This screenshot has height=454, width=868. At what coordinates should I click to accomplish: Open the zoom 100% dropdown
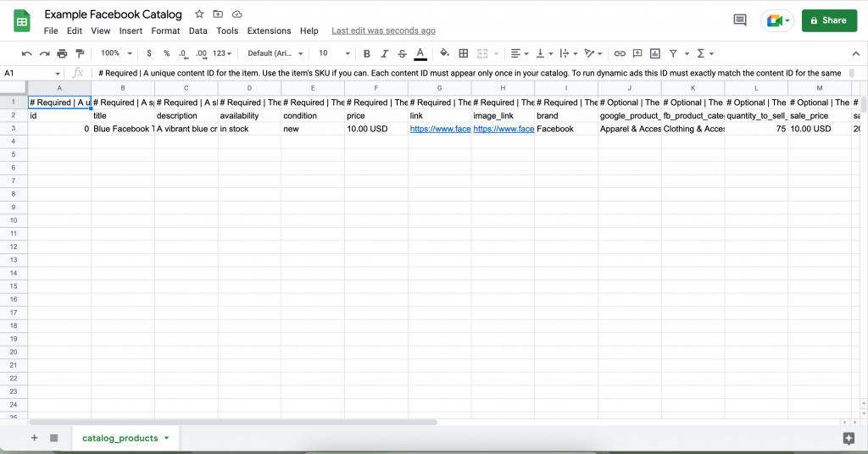[116, 53]
